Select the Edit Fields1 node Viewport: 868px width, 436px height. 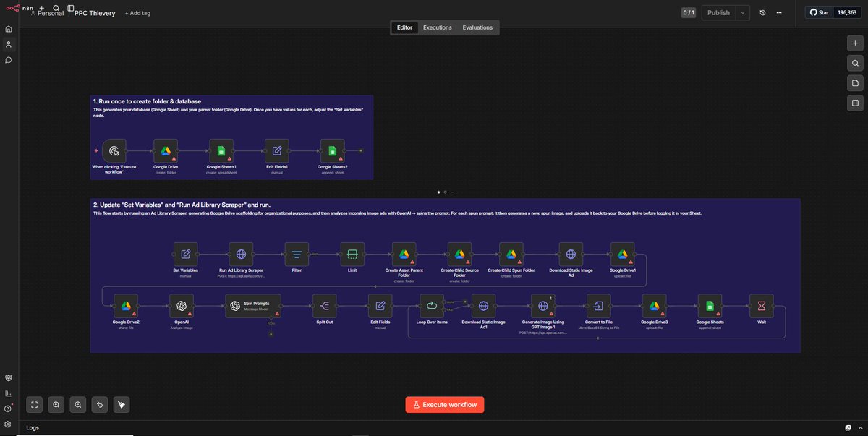pyautogui.click(x=277, y=151)
